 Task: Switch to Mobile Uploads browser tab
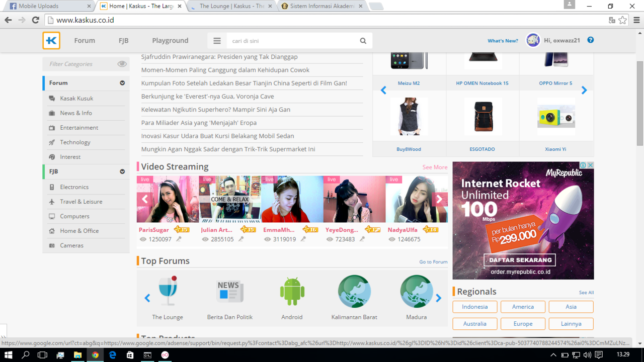click(48, 6)
